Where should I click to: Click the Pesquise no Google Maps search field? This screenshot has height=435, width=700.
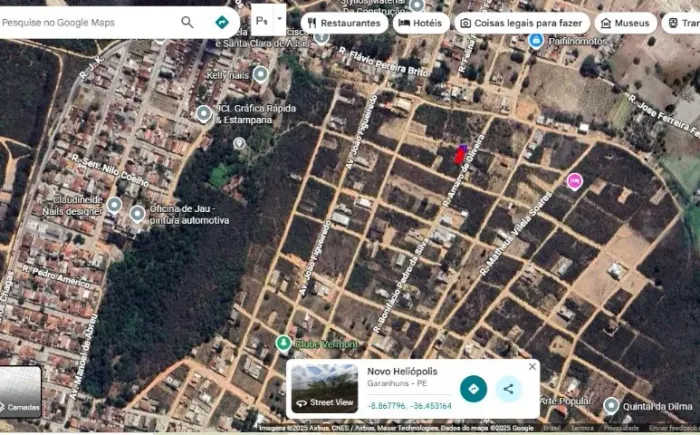pyautogui.click(x=89, y=22)
